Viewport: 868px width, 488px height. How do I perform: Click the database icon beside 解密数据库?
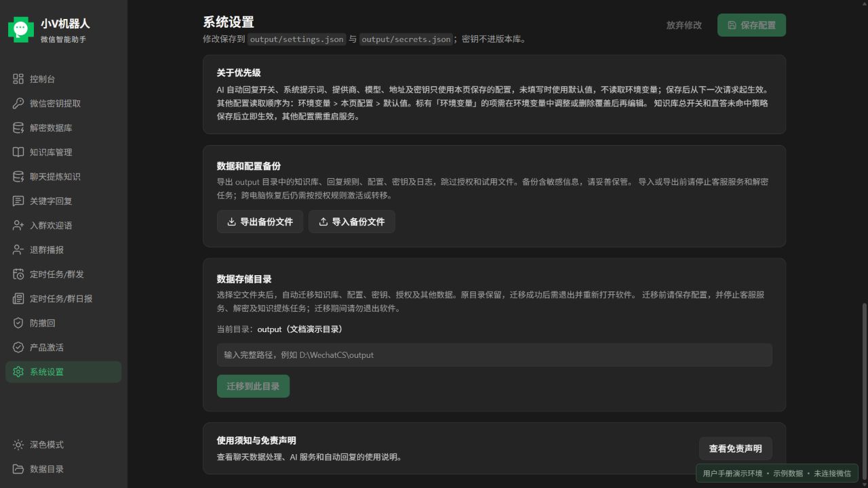pyautogui.click(x=18, y=128)
